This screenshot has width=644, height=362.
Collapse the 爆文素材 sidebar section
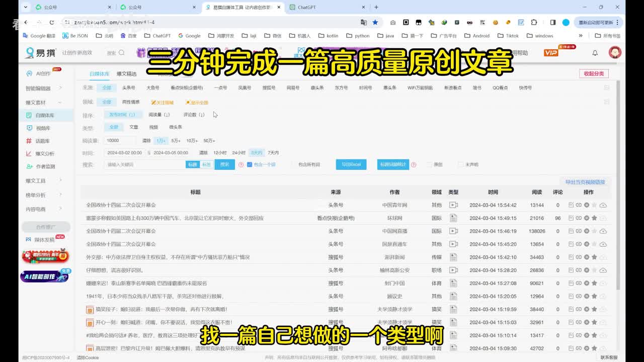point(44,103)
